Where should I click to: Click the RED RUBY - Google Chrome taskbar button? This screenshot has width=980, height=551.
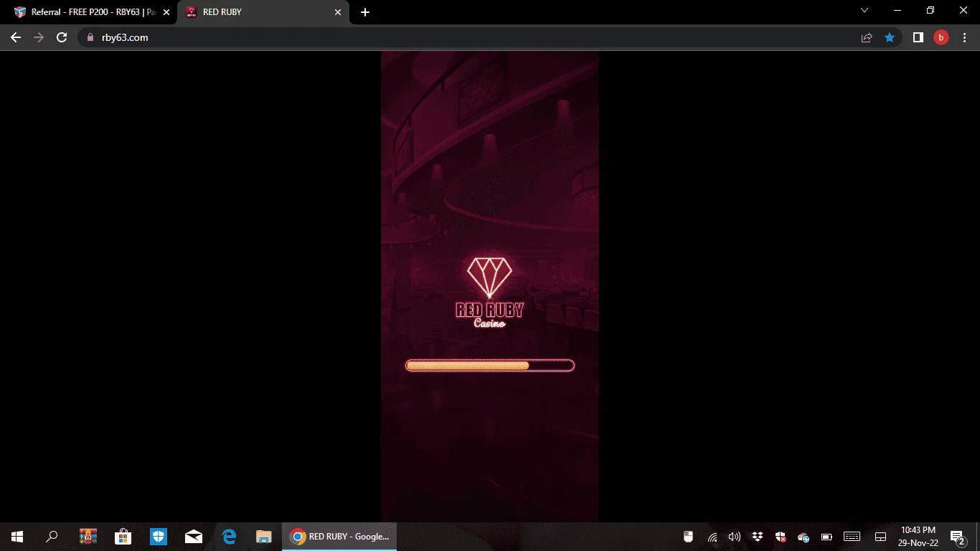339,536
